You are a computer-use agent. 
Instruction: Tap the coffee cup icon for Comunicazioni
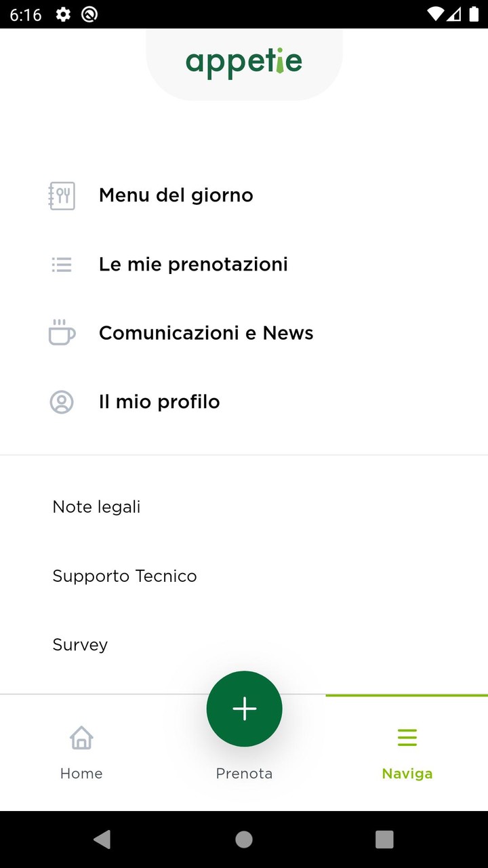(x=62, y=333)
